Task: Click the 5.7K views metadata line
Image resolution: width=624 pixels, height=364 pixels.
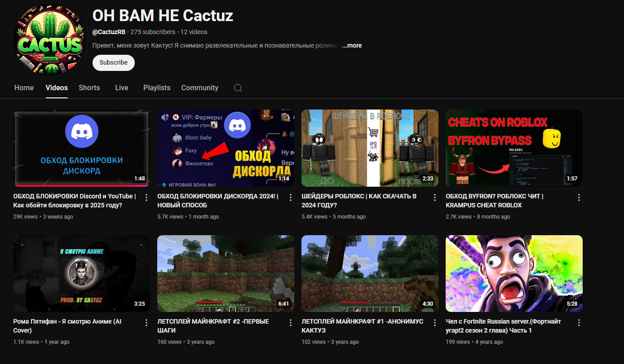Action: [x=188, y=217]
